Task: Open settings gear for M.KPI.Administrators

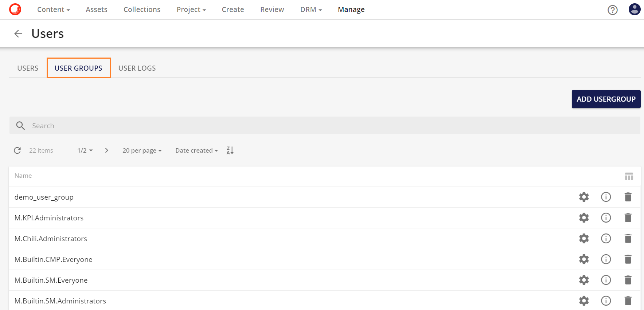Action: (x=584, y=218)
